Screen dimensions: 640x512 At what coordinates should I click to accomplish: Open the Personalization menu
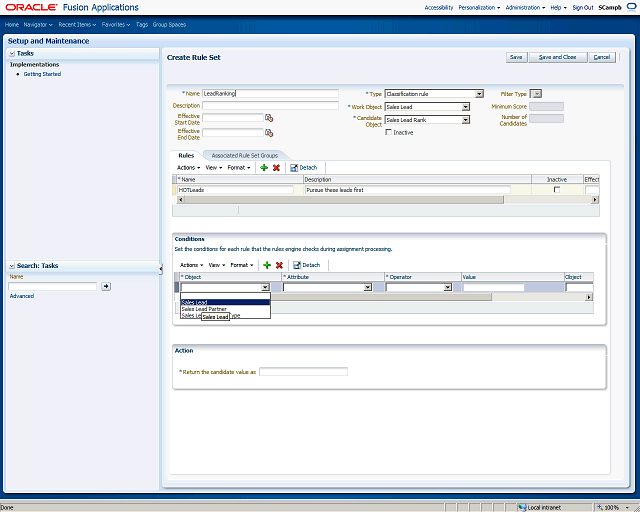tap(479, 8)
